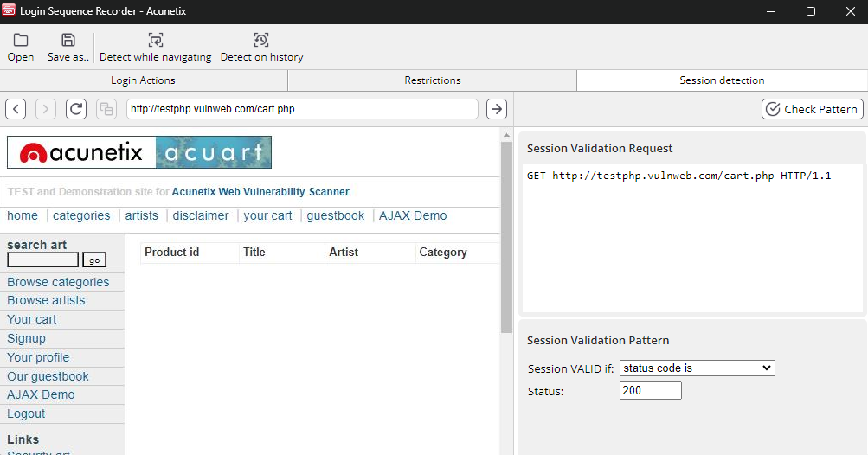Click the search art text box
The height and width of the screenshot is (455, 868).
pos(42,260)
